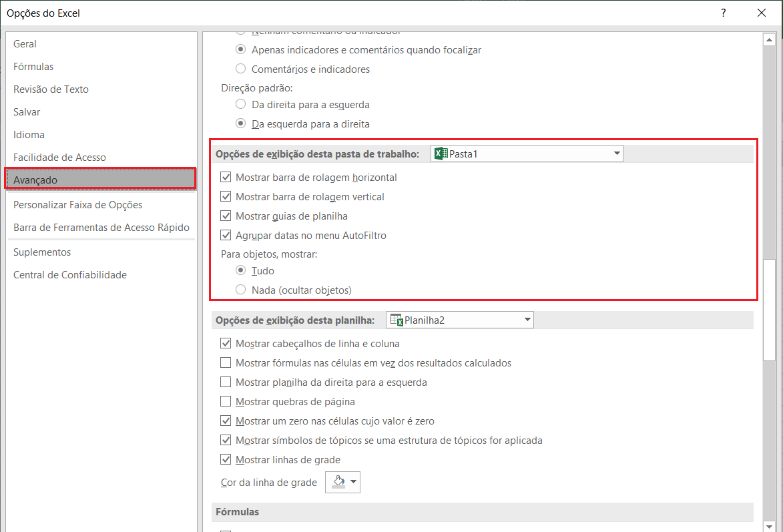Switch to Central de Confiabilidade category
Image resolution: width=783 pixels, height=532 pixels.
click(x=70, y=275)
